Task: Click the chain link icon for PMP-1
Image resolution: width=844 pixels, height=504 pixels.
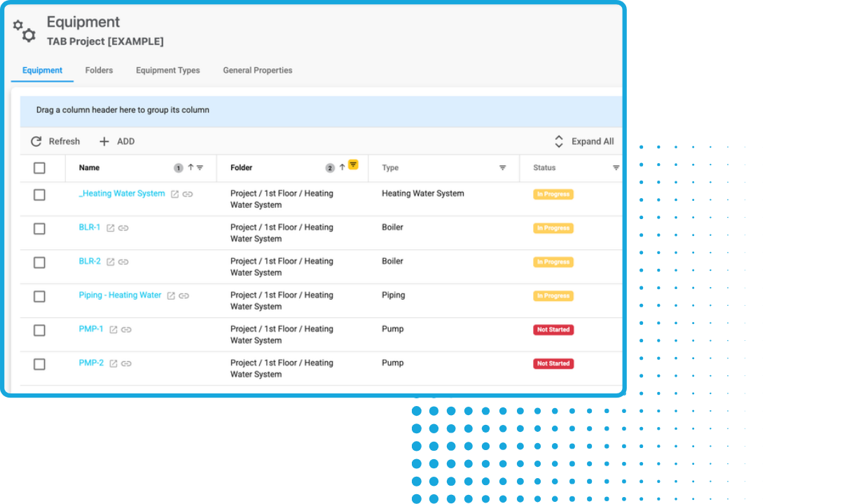Action: click(126, 330)
